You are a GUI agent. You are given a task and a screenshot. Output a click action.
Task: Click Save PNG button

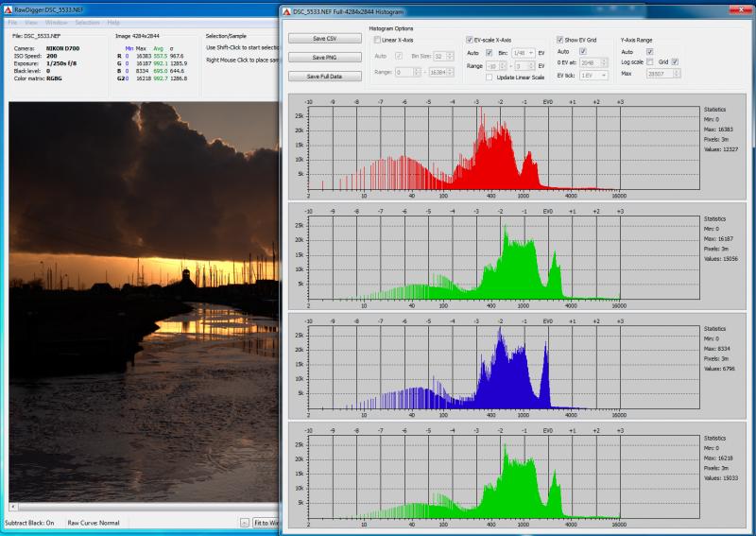[325, 58]
